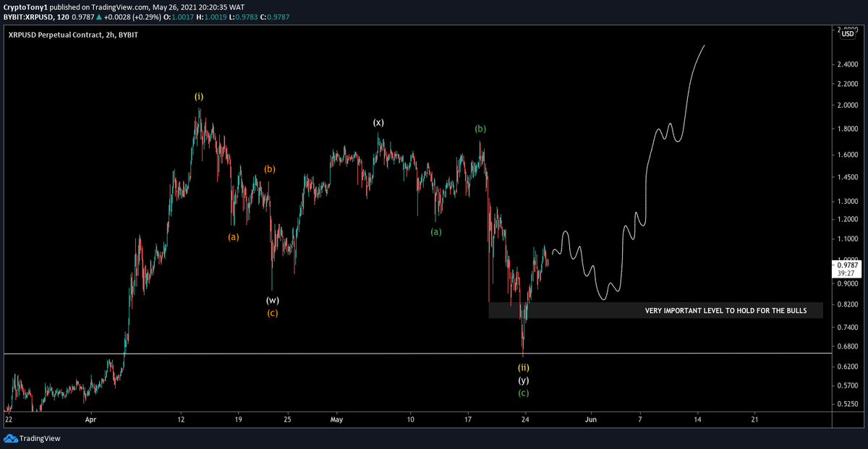This screenshot has height=449, width=868.
Task: Select the orange (c) wave label
Action: click(x=272, y=313)
